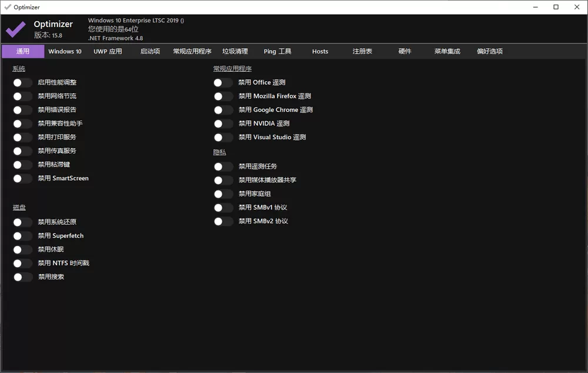Viewport: 588px width, 373px height.
Task: Open the Ping 工具 tab
Action: pos(277,51)
